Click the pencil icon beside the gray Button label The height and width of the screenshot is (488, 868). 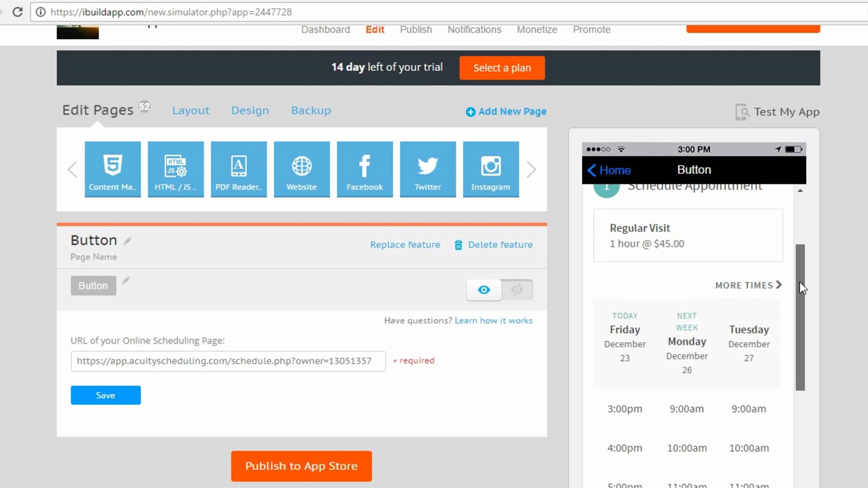point(126,281)
